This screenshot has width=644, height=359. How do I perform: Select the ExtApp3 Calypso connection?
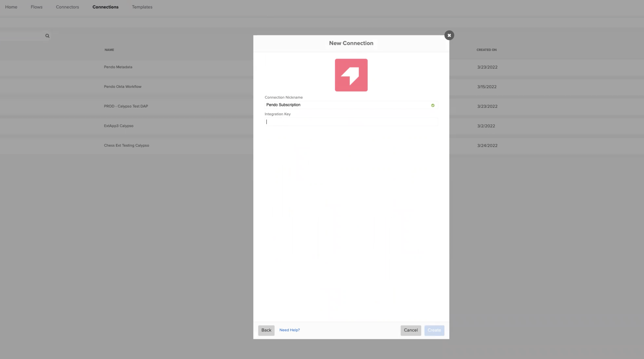pyautogui.click(x=118, y=126)
